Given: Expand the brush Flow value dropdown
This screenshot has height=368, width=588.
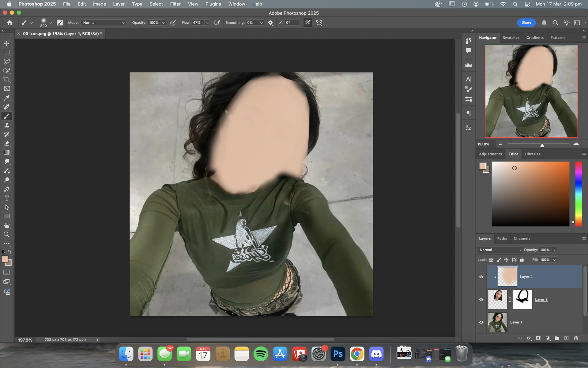Looking at the screenshot, I should point(207,23).
